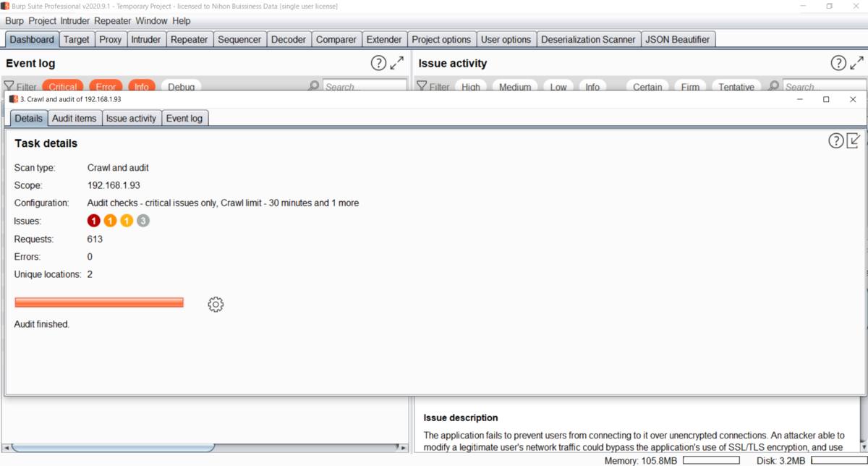Toggle Low severity filter
Viewport: 868px width, 466px height.
558,86
